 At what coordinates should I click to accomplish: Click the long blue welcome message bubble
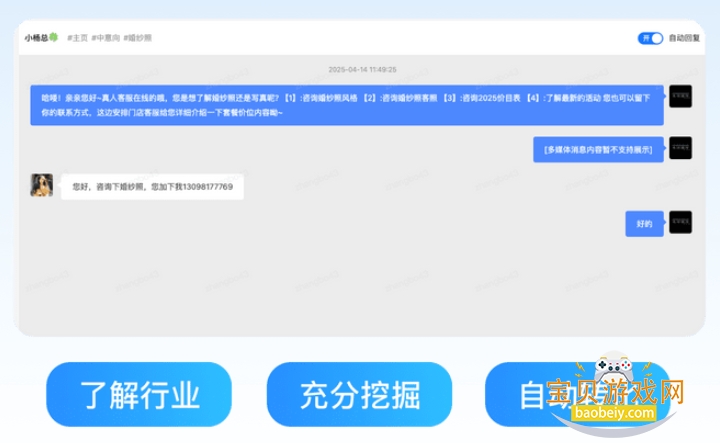click(346, 104)
